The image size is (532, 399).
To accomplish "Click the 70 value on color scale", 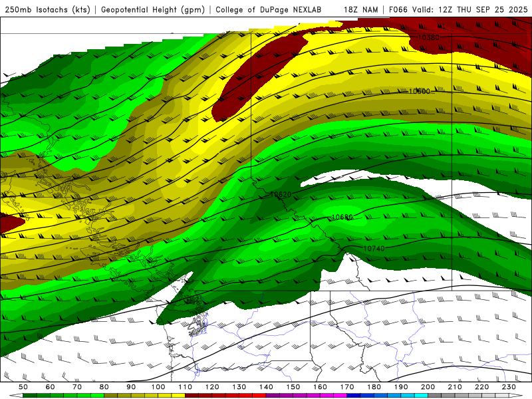I will (x=77, y=387).
